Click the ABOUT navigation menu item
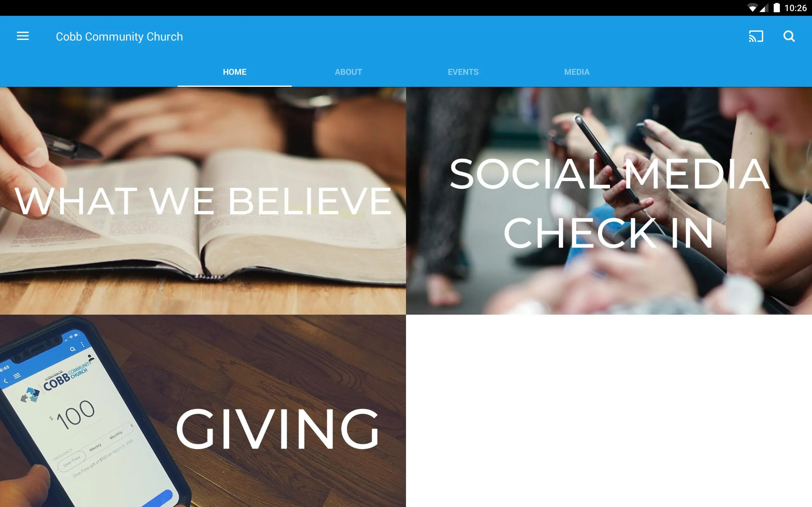Screen dimensions: 812x507 (348, 72)
